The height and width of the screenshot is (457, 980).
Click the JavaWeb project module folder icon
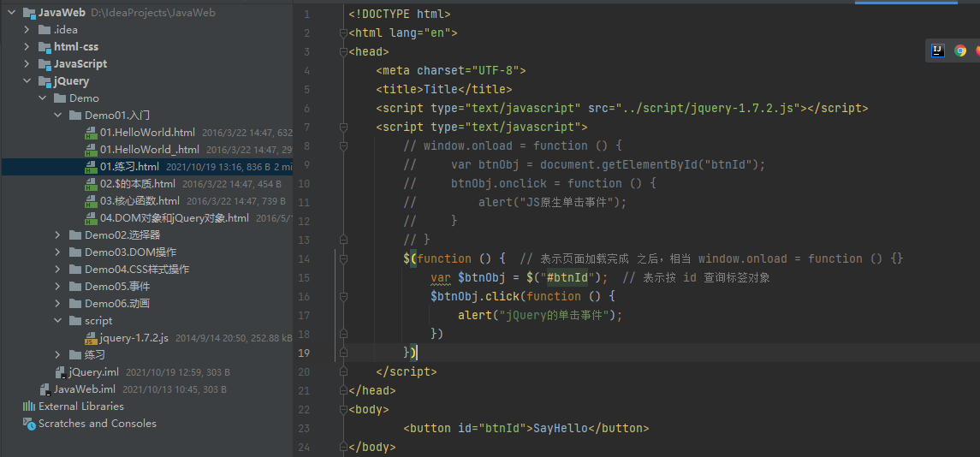pos(29,13)
